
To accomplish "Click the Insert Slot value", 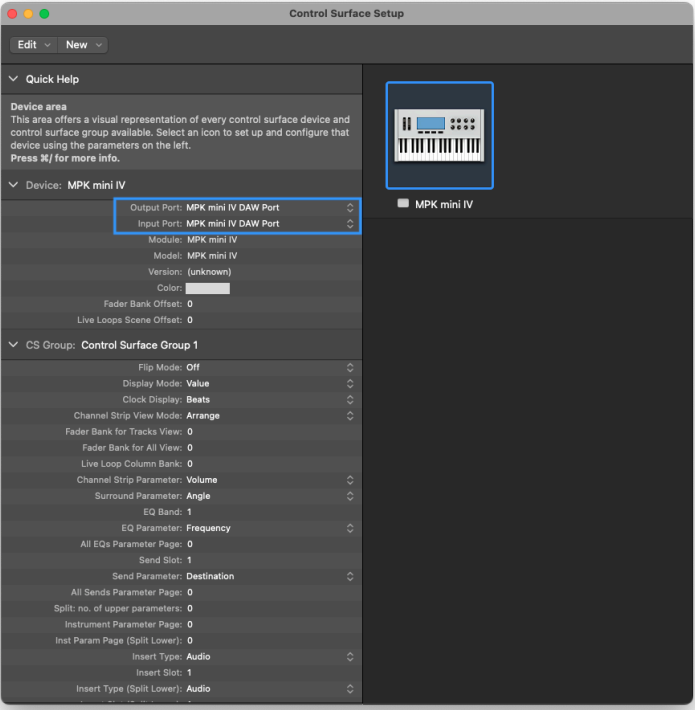I will click(x=189, y=672).
